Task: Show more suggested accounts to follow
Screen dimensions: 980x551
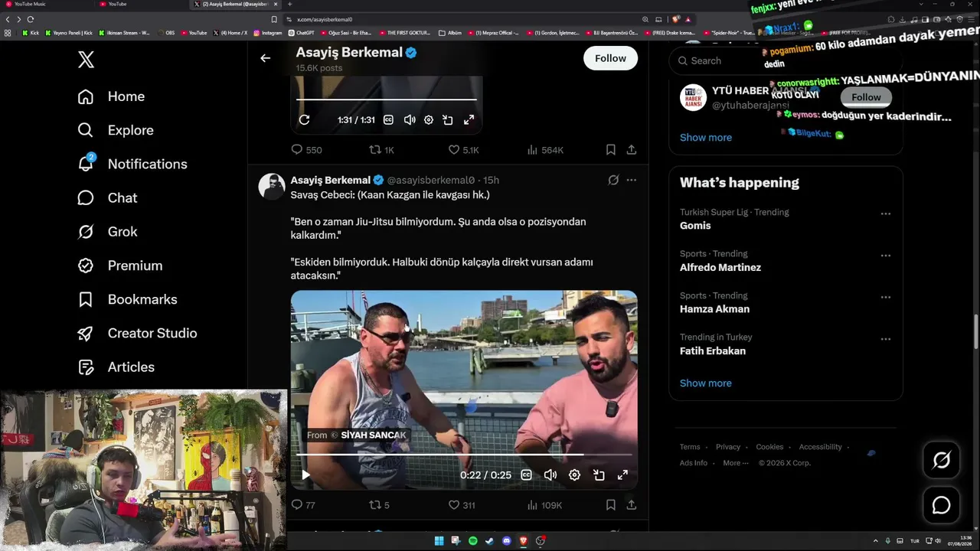Action: click(x=706, y=137)
